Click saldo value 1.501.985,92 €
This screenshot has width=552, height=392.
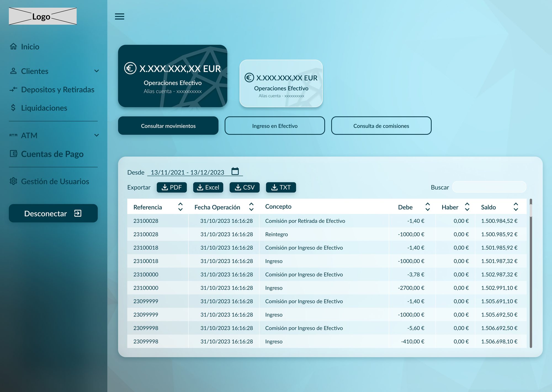[x=499, y=248]
